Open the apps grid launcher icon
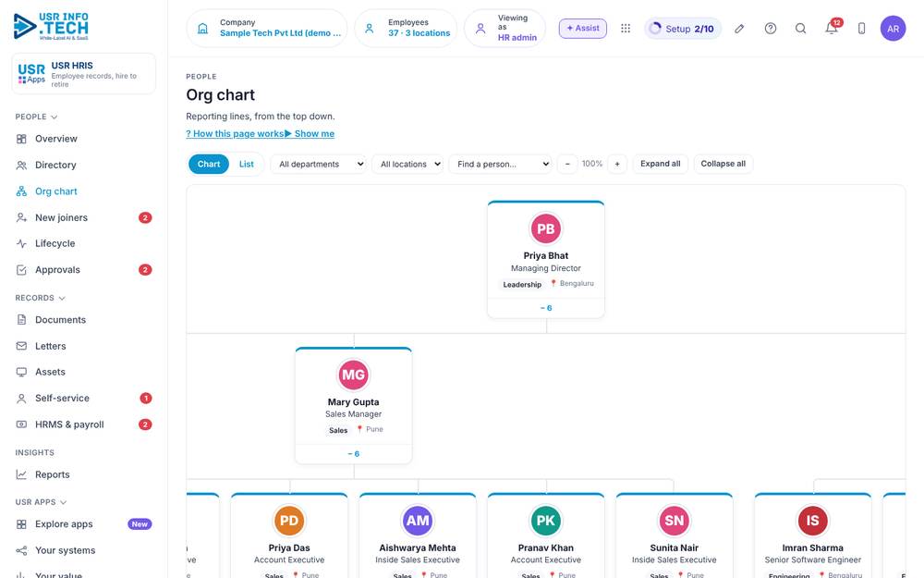This screenshot has height=578, width=924. pyautogui.click(x=626, y=29)
